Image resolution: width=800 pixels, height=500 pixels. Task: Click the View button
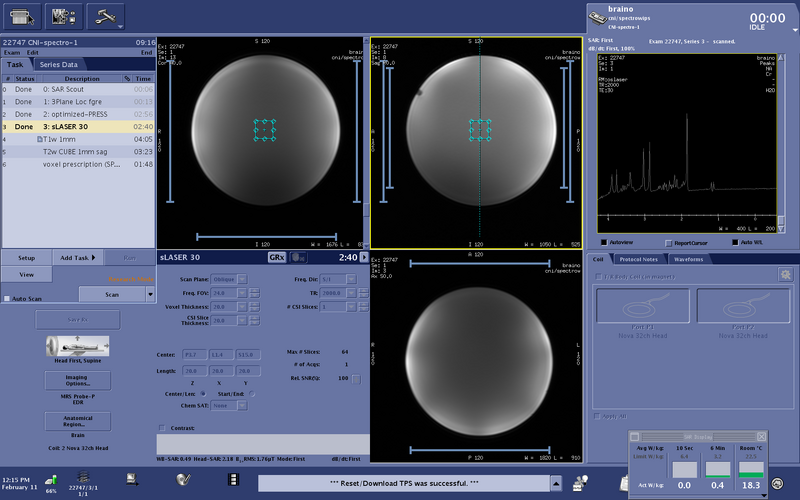tap(27, 274)
